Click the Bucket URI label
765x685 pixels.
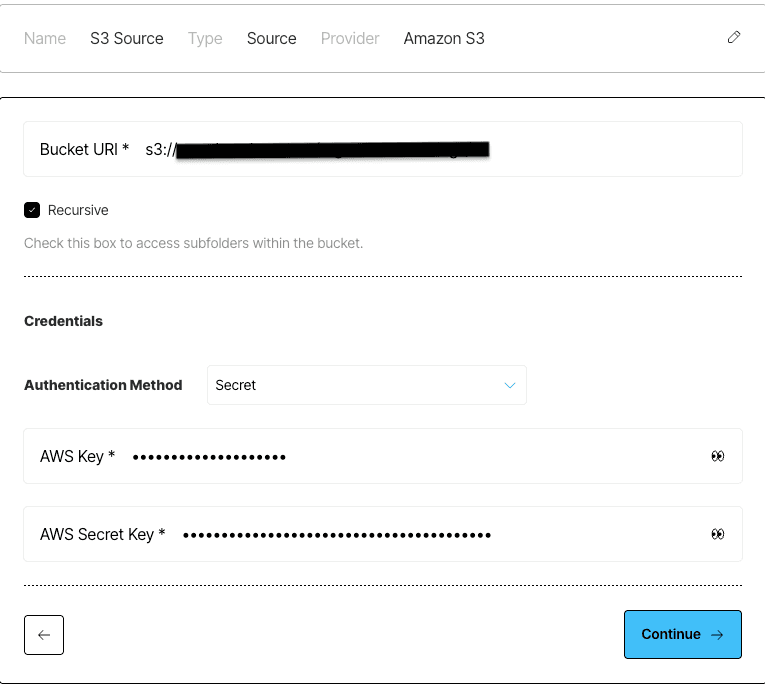pyautogui.click(x=84, y=149)
